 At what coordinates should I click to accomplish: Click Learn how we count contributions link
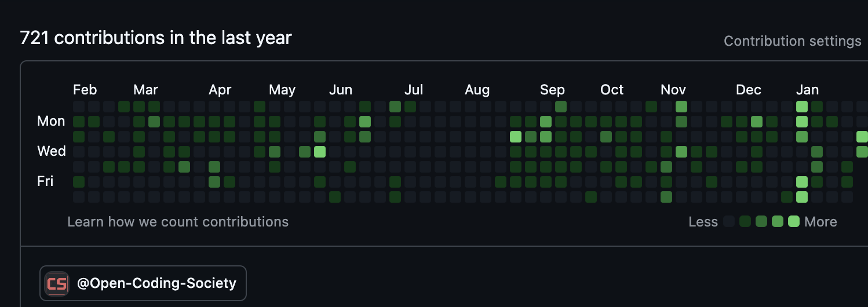click(x=178, y=222)
